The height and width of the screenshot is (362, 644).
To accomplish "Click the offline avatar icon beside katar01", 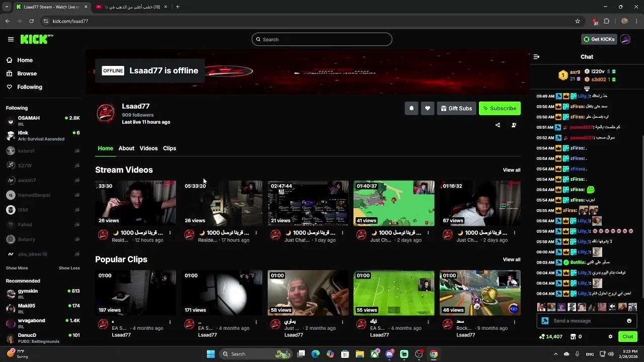I will (77, 151).
